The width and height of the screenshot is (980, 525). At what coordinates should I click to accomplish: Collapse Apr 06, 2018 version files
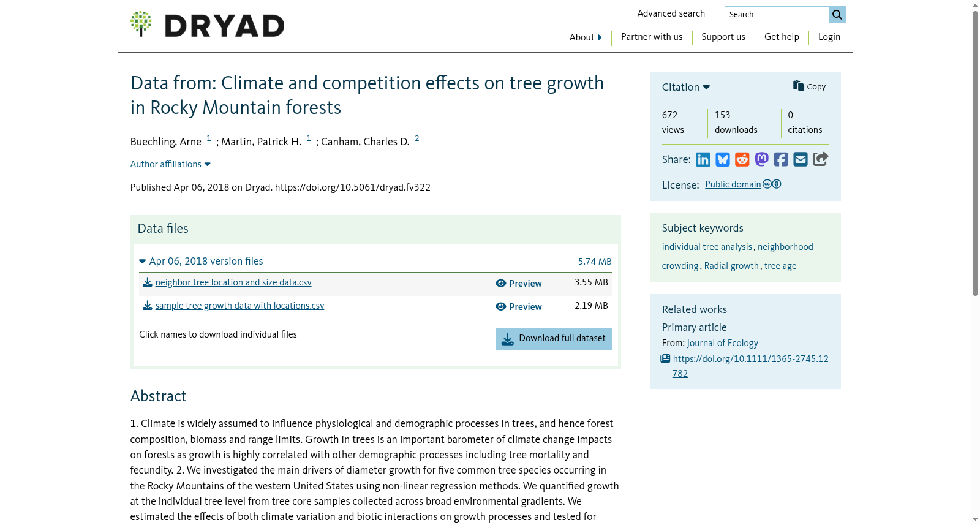pyautogui.click(x=201, y=261)
